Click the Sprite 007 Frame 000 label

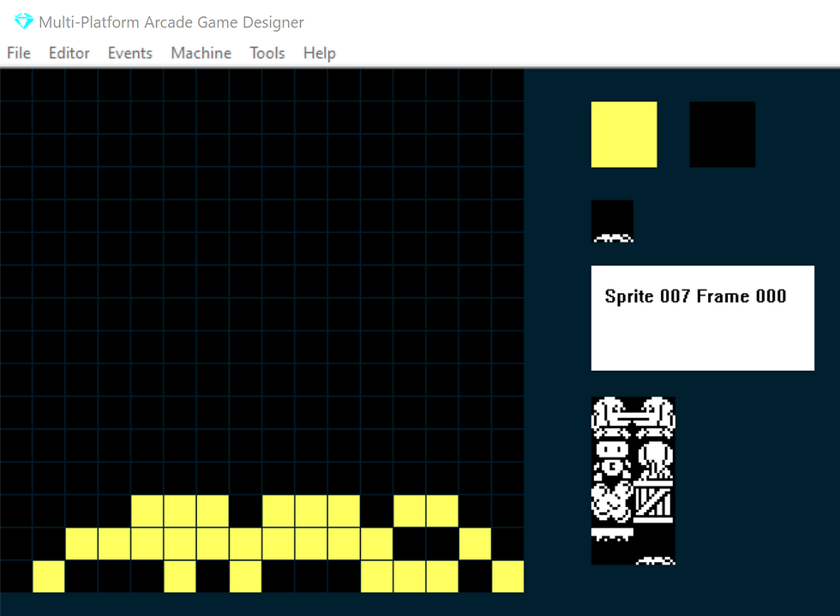[x=695, y=296]
